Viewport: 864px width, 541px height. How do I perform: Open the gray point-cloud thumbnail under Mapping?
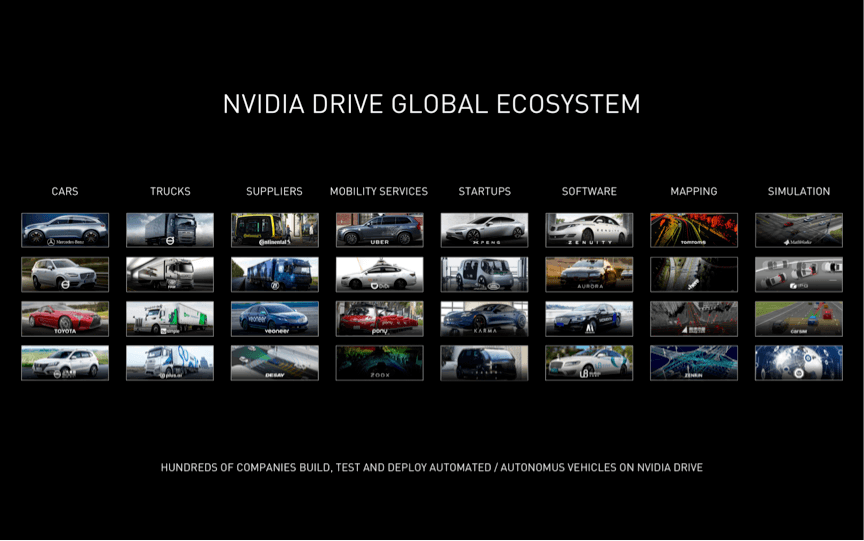(694, 318)
